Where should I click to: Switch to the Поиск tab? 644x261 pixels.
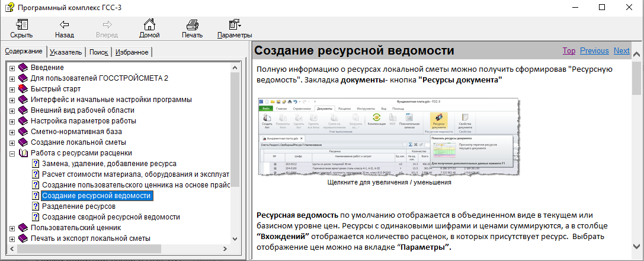pos(98,52)
